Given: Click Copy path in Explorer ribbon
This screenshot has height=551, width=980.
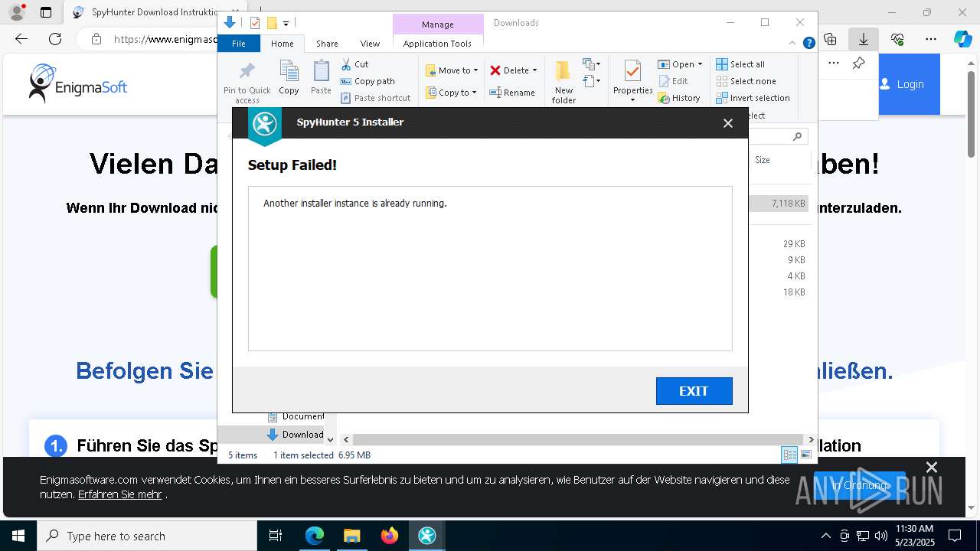Looking at the screenshot, I should 367,81.
